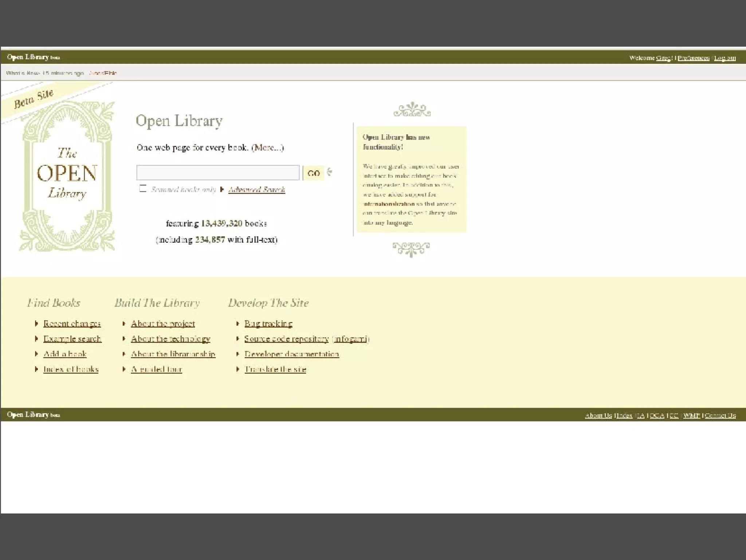Image resolution: width=746 pixels, height=560 pixels.
Task: Click the ornament above the news box
Action: (412, 110)
